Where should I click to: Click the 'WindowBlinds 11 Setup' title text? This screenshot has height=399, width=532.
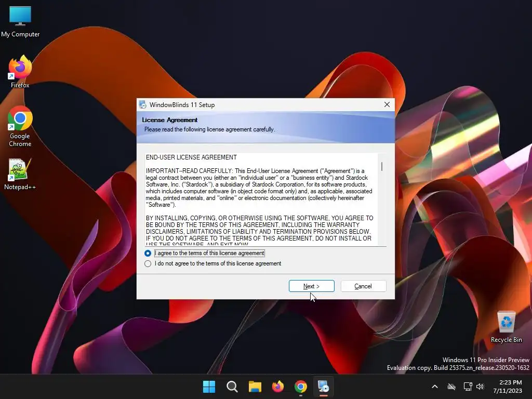pos(182,105)
